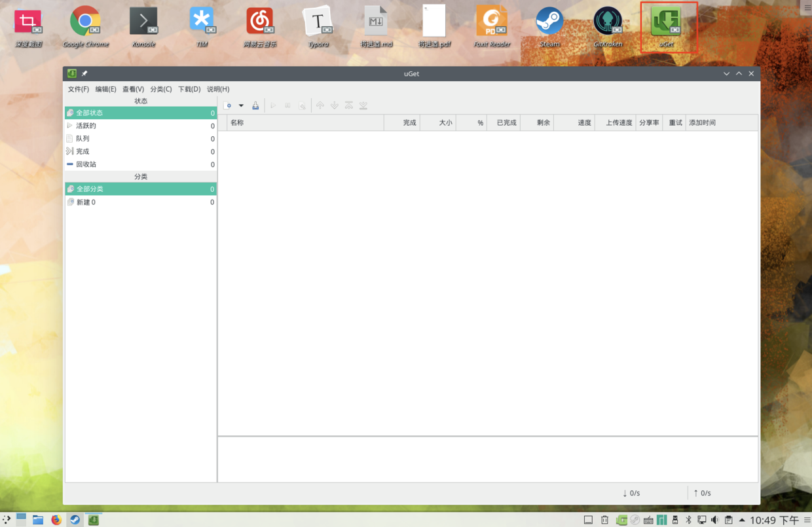
Task: Click the 10:49 下午 clock
Action: click(774, 520)
